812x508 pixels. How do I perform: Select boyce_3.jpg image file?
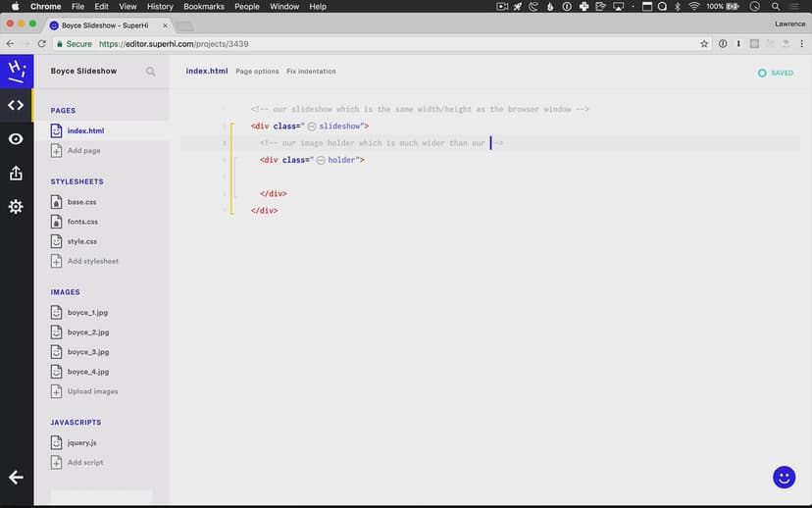click(87, 352)
